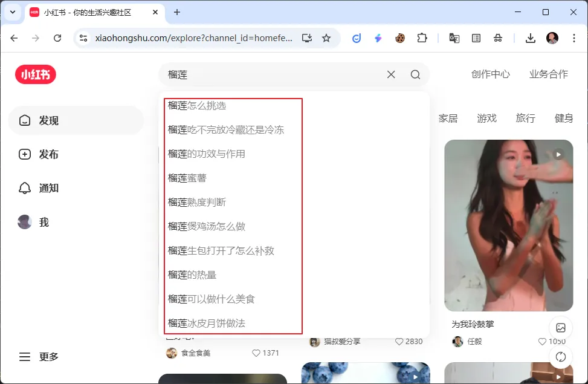The width and height of the screenshot is (588, 384).
Task: Like the 食全食美 post with 1371 likes
Action: click(x=256, y=353)
